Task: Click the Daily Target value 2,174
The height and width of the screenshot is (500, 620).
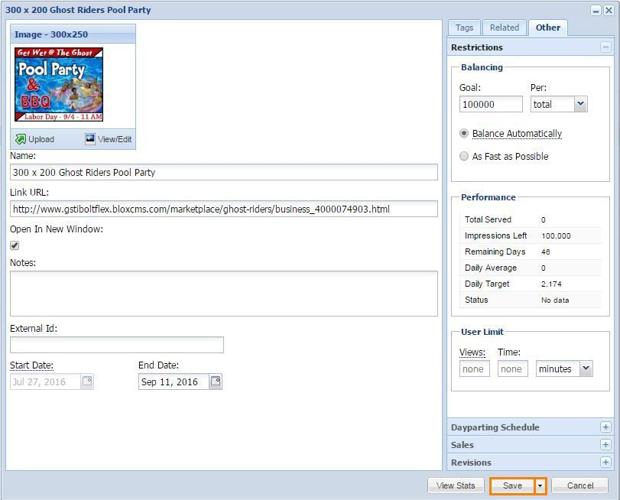Action: click(551, 284)
